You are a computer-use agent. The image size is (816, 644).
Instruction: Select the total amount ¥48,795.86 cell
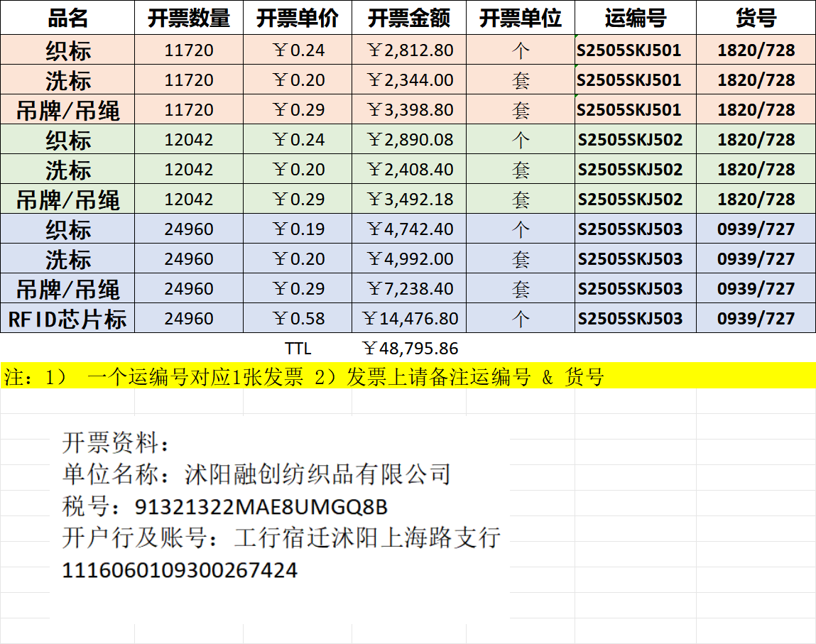coord(410,349)
